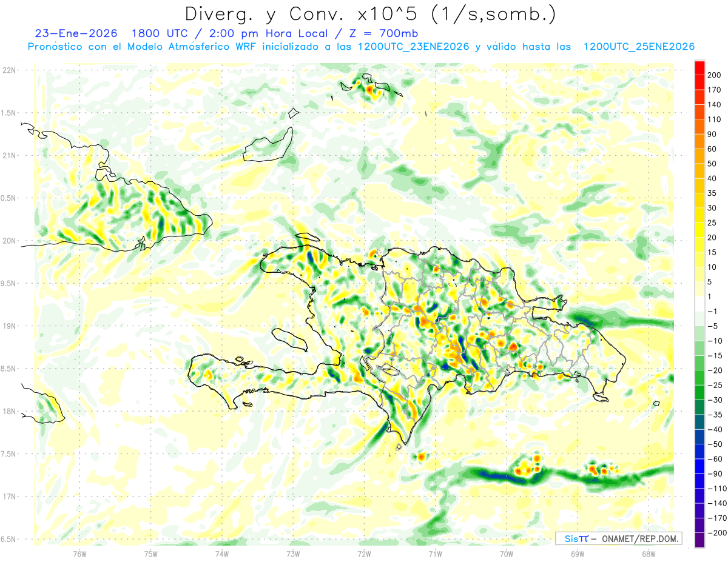Click the '-90' colorbar label

pyautogui.click(x=716, y=473)
